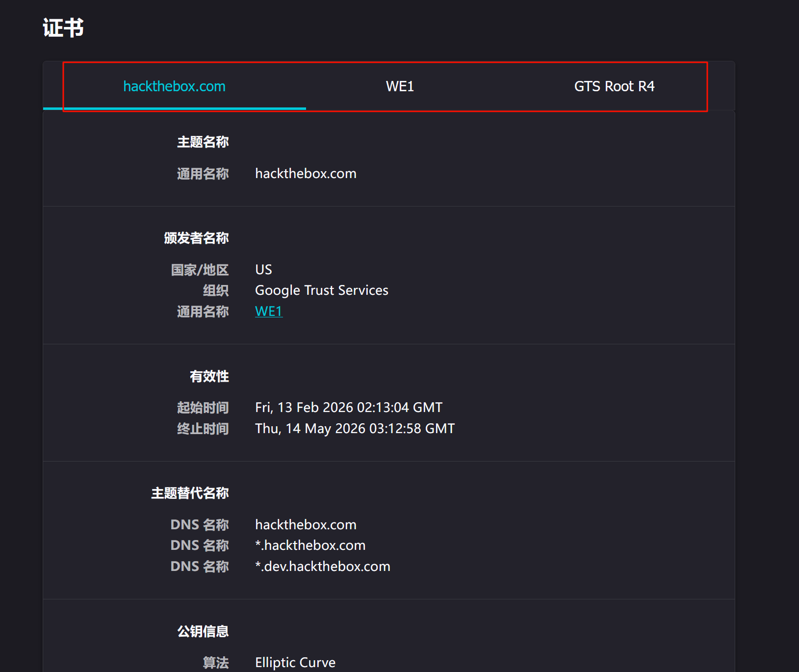
Task: Switch to the hackthebox.com certificate tab
Action: 174,86
